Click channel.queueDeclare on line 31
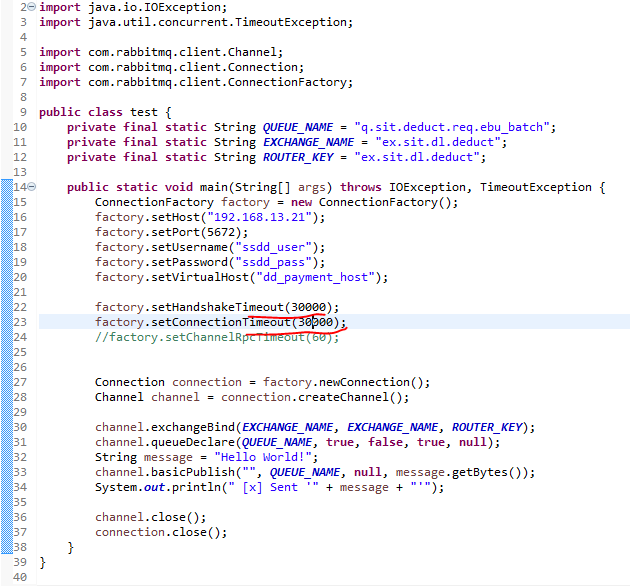This screenshot has width=630, height=586. (x=165, y=443)
